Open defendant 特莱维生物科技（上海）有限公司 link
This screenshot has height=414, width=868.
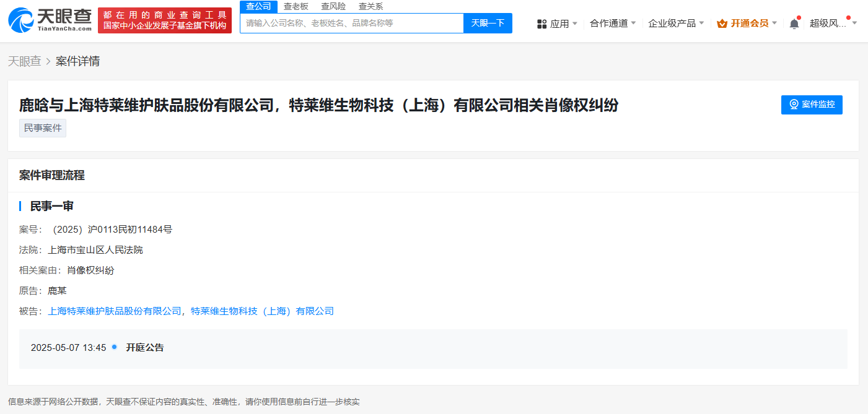click(x=262, y=311)
